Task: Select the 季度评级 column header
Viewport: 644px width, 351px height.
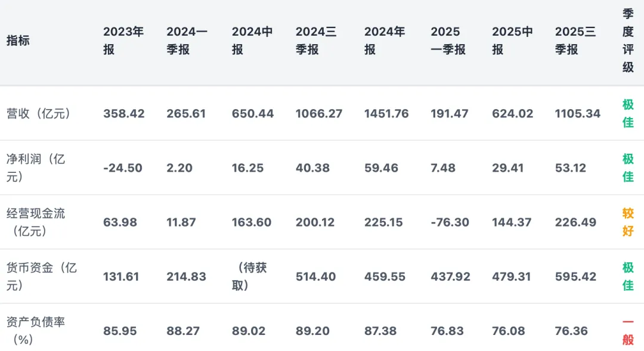Action: [x=628, y=41]
